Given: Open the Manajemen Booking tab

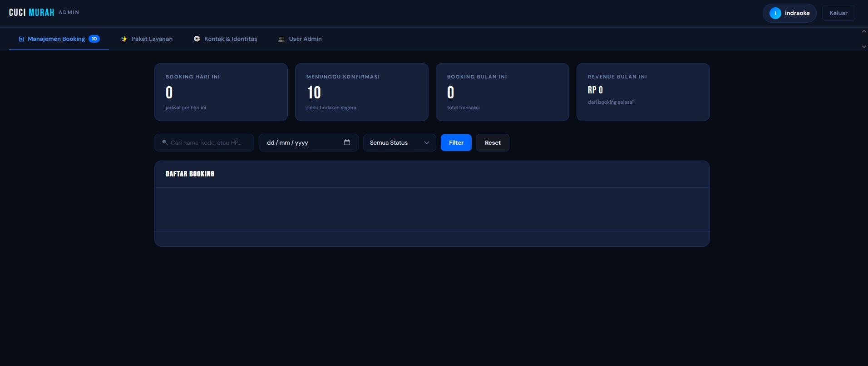Looking at the screenshot, I should tap(59, 39).
